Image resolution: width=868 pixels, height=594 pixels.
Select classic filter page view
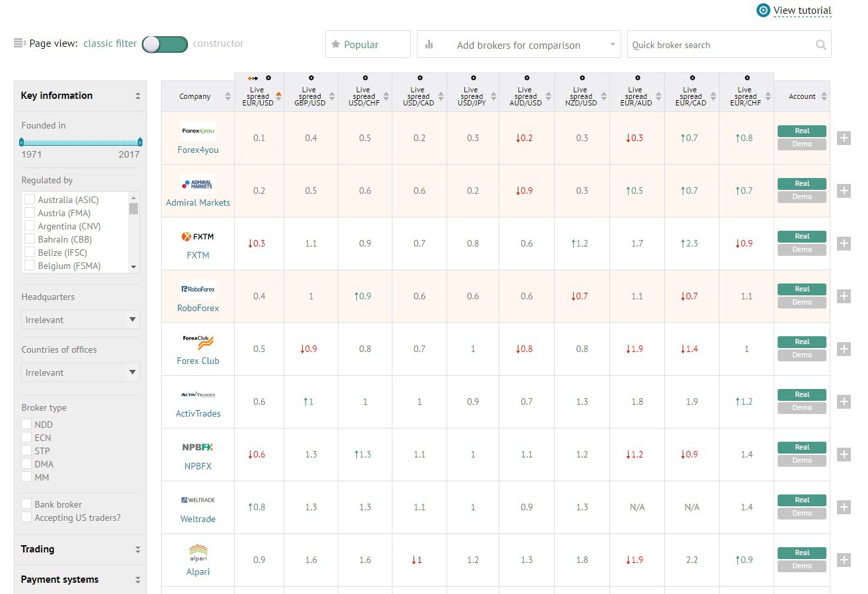110,44
